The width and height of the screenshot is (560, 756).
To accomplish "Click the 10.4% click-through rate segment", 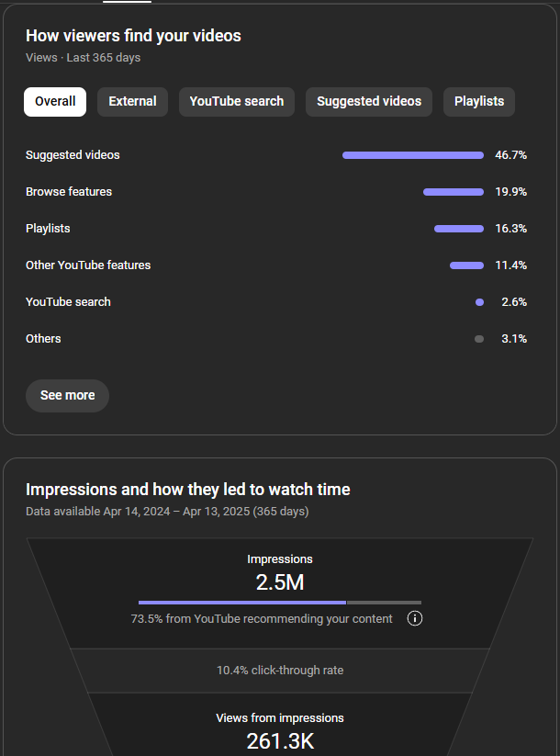I will pyautogui.click(x=280, y=671).
